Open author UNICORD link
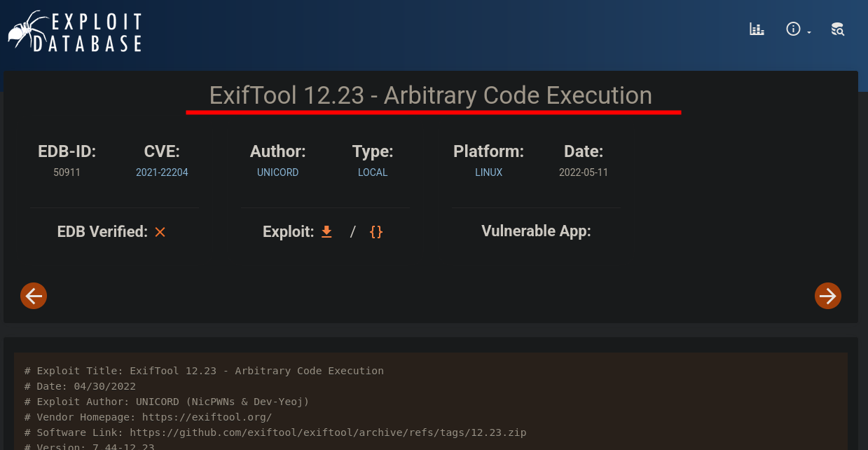868x450 pixels. click(x=277, y=172)
